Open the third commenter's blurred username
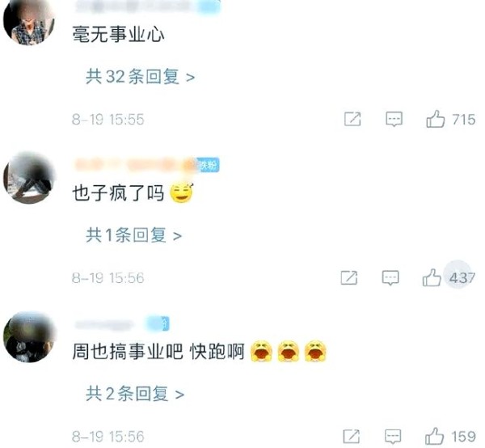Viewport: 485px width, 448px height. [104, 324]
